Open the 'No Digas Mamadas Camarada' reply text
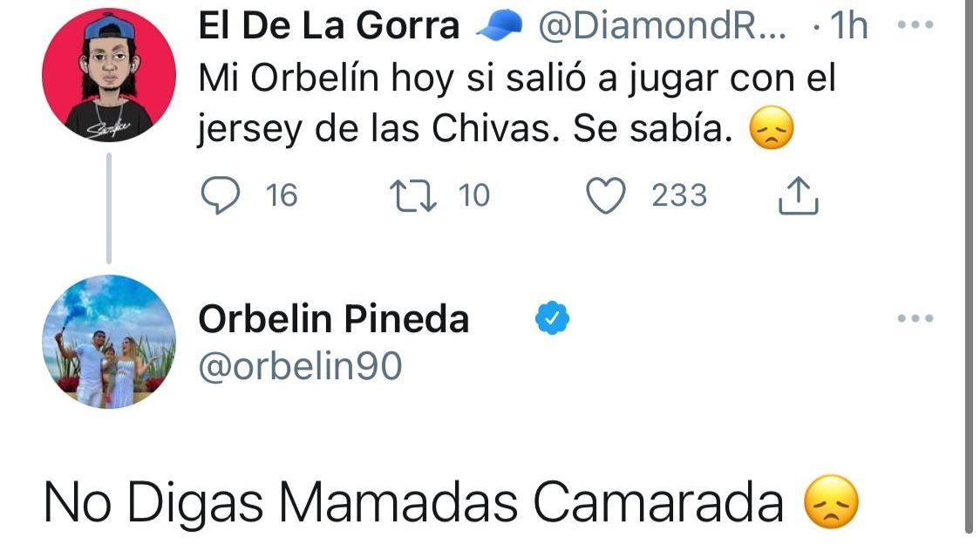This screenshot has height=551, width=980. [413, 504]
